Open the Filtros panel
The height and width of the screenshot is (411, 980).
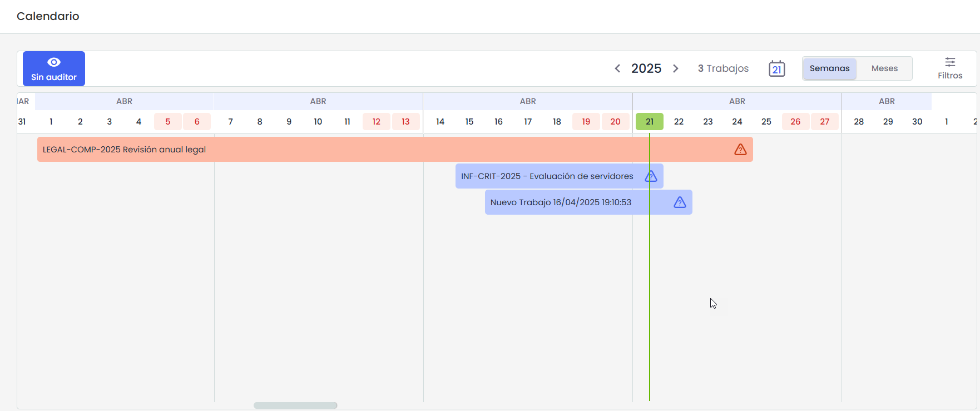pyautogui.click(x=949, y=68)
